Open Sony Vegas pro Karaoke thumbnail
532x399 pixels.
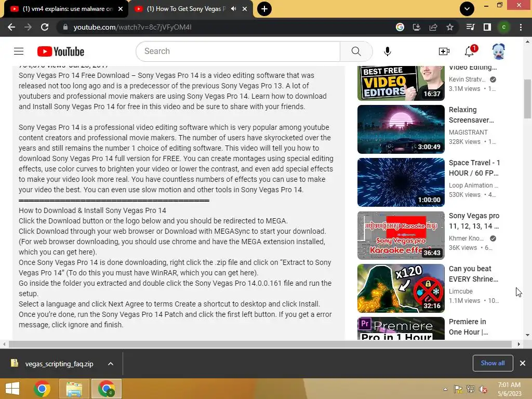click(x=401, y=235)
